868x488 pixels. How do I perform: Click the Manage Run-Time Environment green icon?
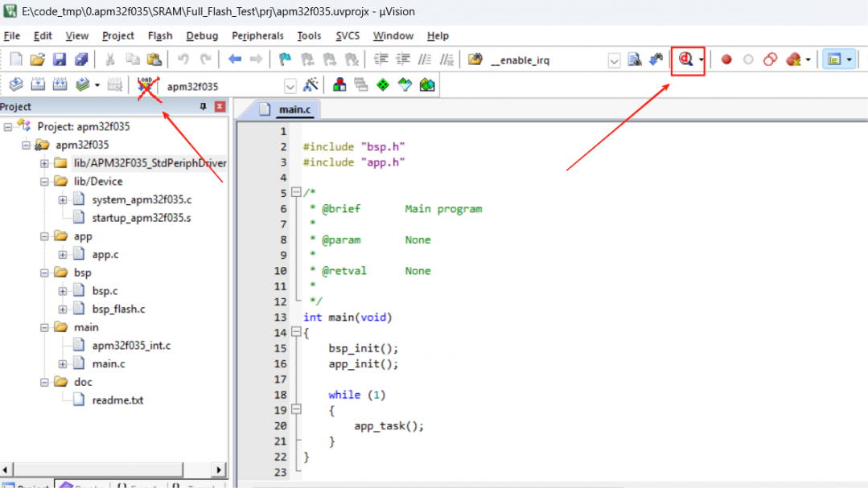pos(383,85)
